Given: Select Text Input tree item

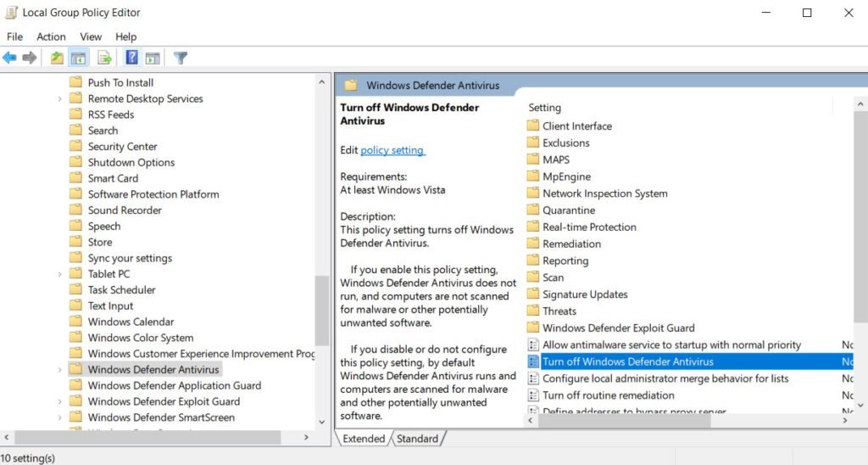Looking at the screenshot, I should 110,306.
